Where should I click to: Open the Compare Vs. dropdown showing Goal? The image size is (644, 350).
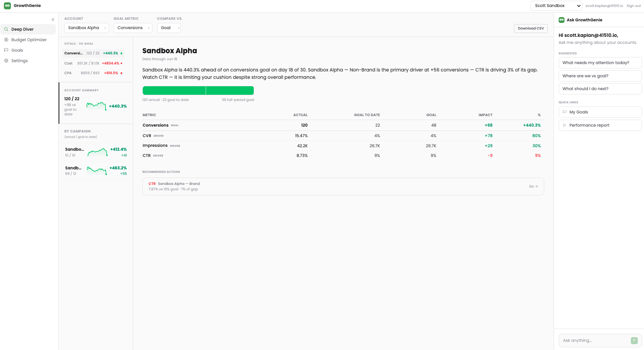click(x=169, y=28)
